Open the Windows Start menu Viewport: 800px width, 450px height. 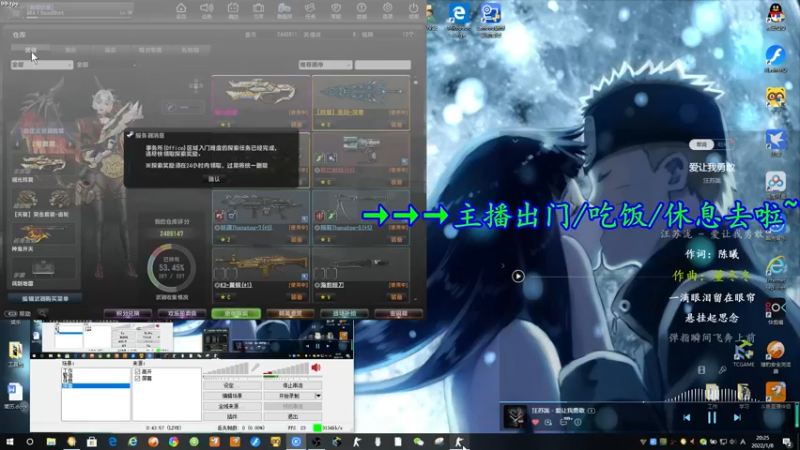tap(10, 441)
